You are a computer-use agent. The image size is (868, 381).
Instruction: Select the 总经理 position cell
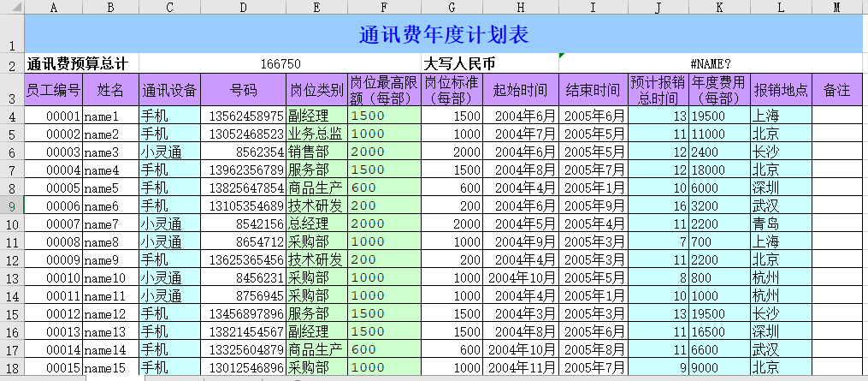(x=316, y=224)
